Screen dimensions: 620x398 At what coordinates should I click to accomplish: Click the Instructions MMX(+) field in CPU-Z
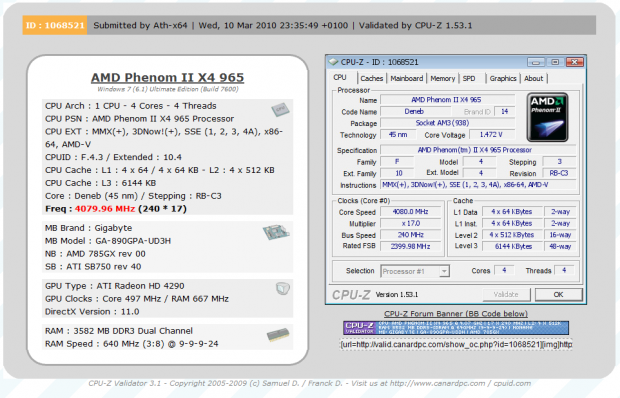tap(478, 185)
